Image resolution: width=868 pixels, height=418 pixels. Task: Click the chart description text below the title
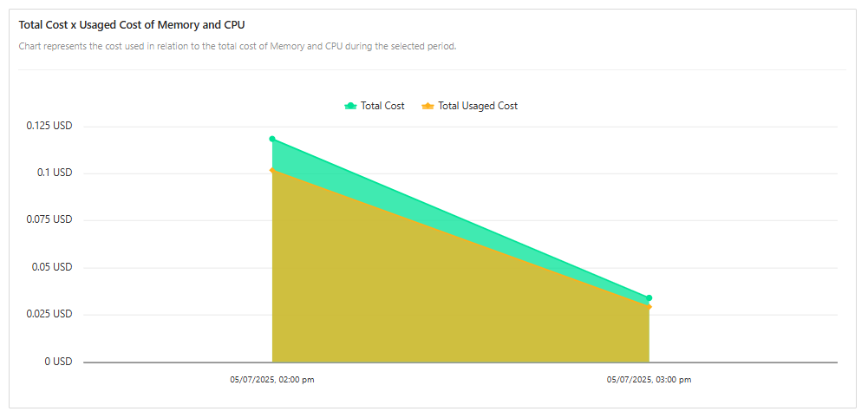(x=238, y=46)
